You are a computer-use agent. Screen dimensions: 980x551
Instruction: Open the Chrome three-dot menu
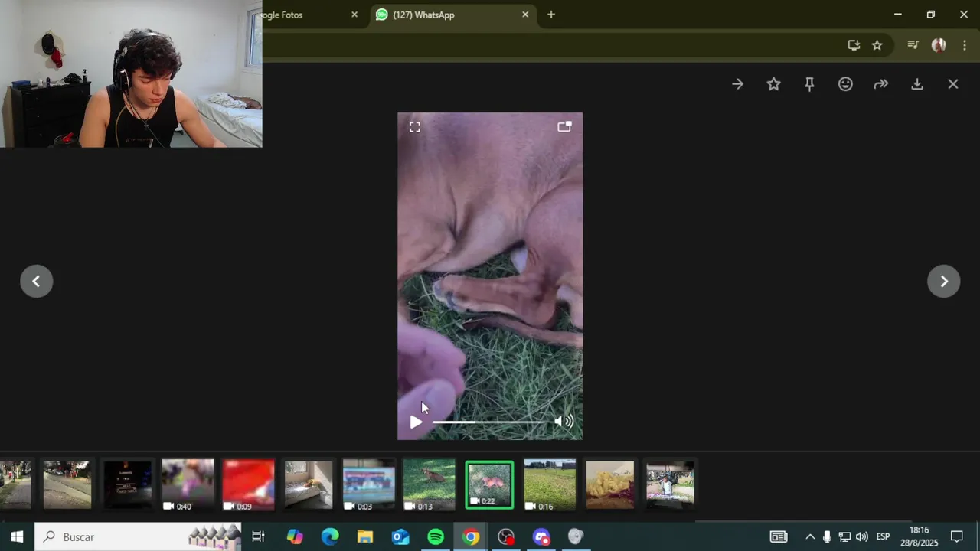point(965,45)
